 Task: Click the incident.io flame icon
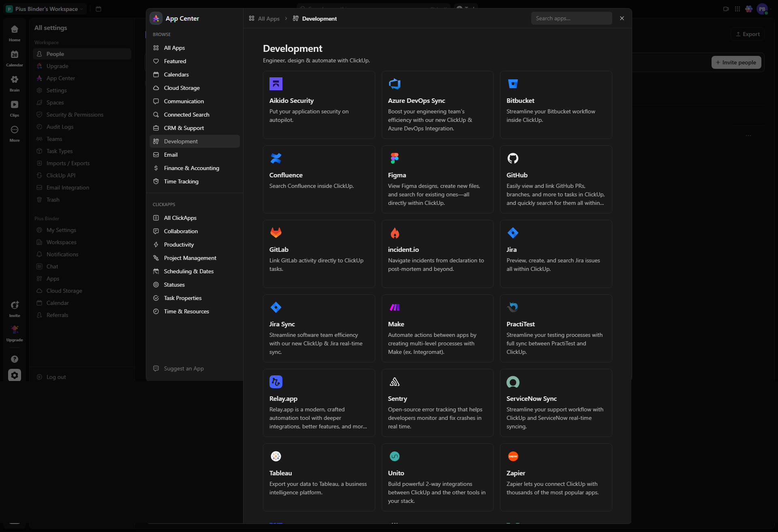[394, 233]
